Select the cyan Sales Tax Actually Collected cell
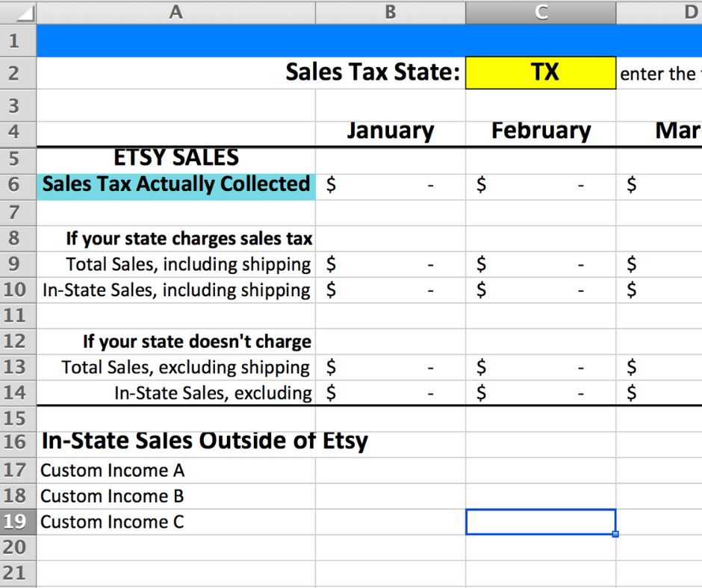 click(x=175, y=184)
